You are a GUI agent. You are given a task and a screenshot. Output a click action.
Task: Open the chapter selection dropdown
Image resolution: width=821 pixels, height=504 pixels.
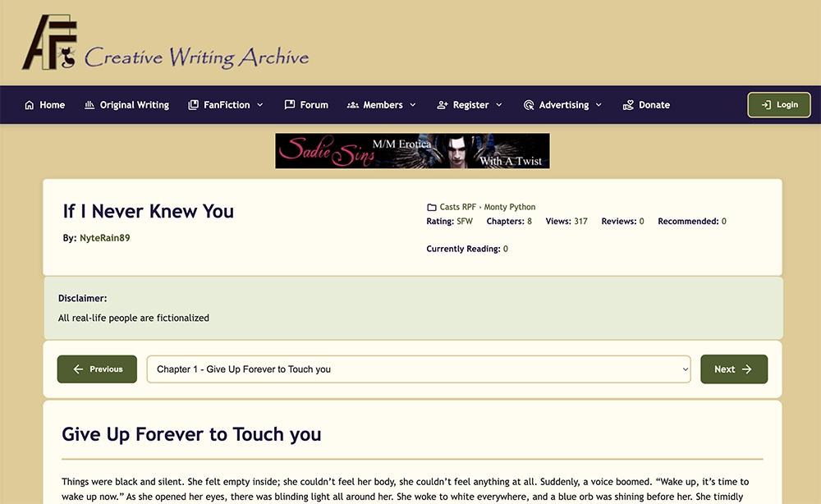click(x=419, y=369)
